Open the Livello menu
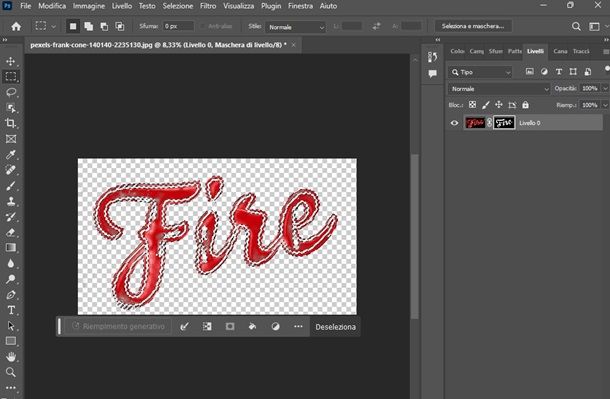The image size is (610, 399). [122, 6]
